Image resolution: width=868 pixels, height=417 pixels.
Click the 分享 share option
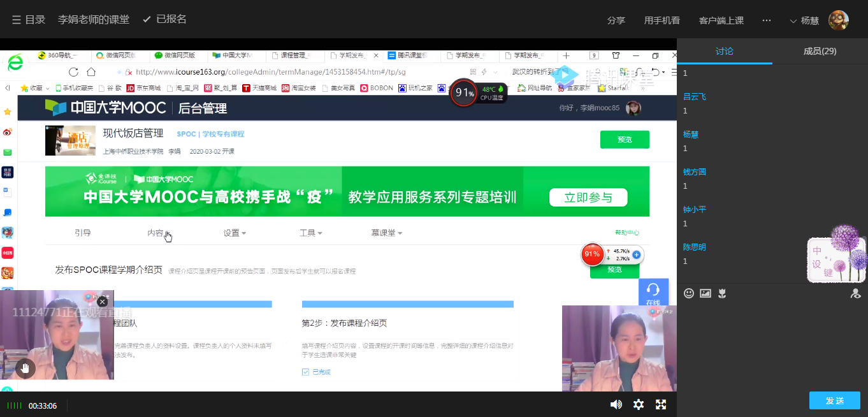pos(616,20)
